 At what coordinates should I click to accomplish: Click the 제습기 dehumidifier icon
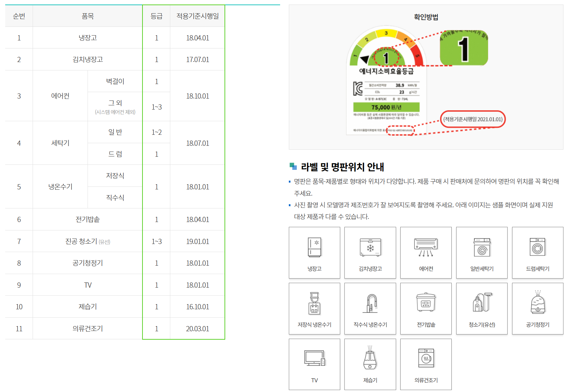[x=370, y=364]
